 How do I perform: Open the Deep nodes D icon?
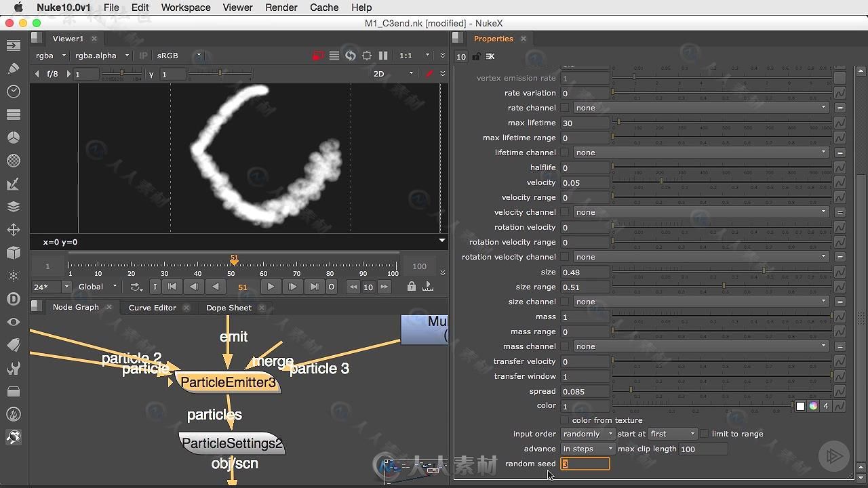pyautogui.click(x=13, y=299)
